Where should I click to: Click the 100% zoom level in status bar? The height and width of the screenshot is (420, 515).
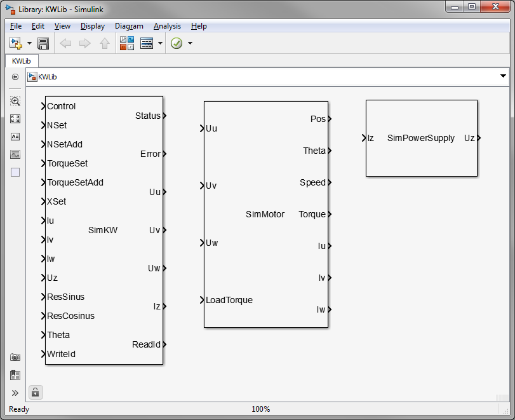click(261, 409)
